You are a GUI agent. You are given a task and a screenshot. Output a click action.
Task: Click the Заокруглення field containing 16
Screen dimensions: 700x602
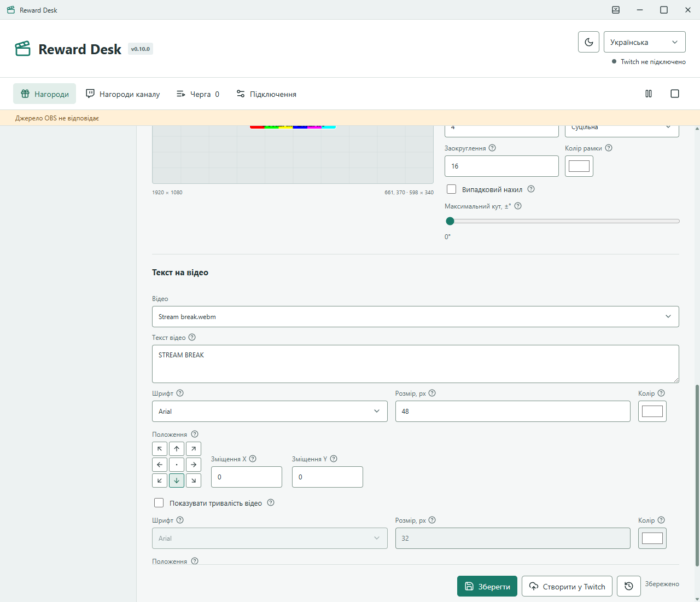tap(501, 166)
